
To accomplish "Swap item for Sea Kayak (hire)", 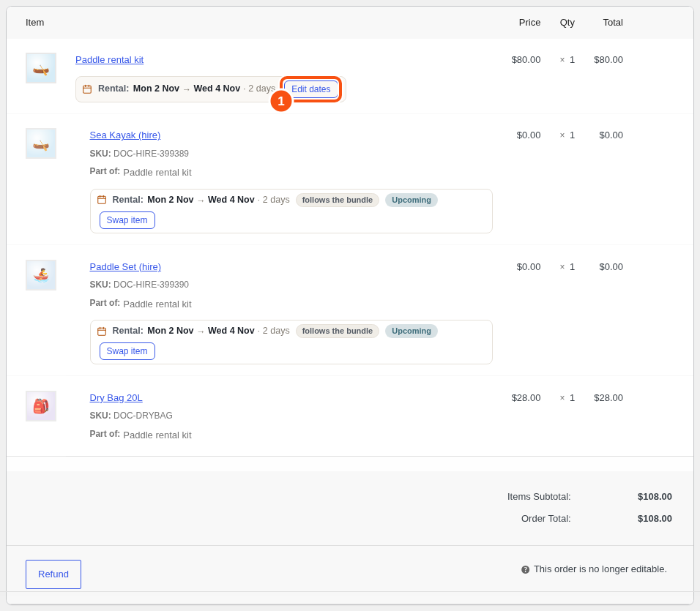I will click(127, 220).
